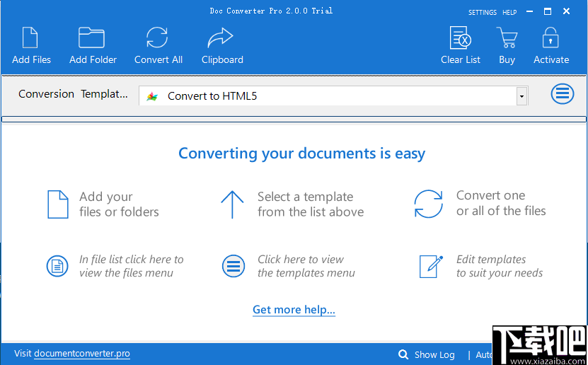Click the Select a template from the list text
Viewport: 588px width, 365px height.
(311, 204)
